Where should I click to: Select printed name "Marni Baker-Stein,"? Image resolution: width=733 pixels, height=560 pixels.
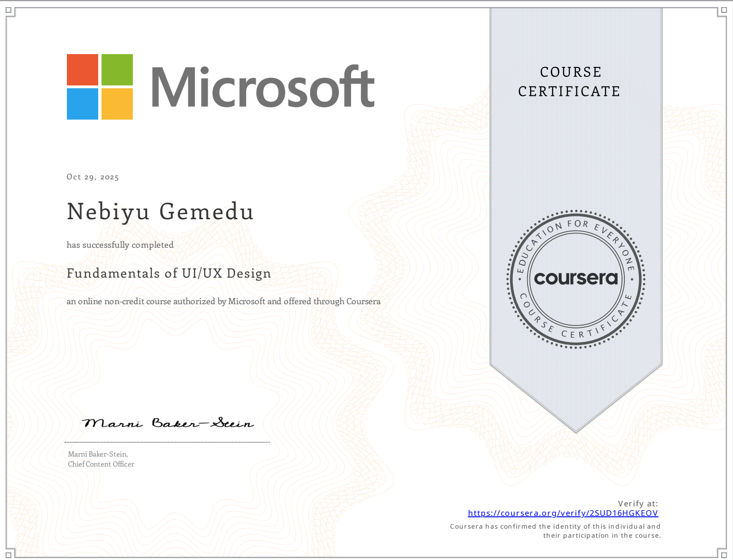[x=98, y=454]
